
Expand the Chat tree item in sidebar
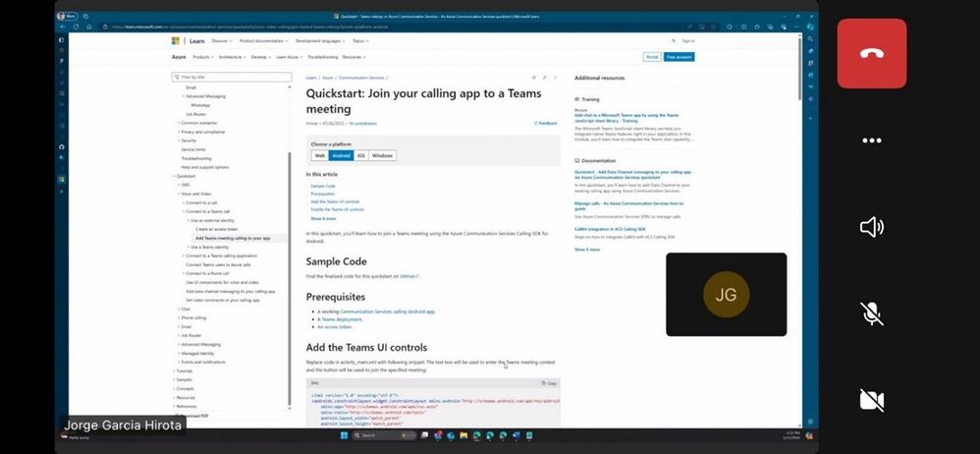click(185, 309)
